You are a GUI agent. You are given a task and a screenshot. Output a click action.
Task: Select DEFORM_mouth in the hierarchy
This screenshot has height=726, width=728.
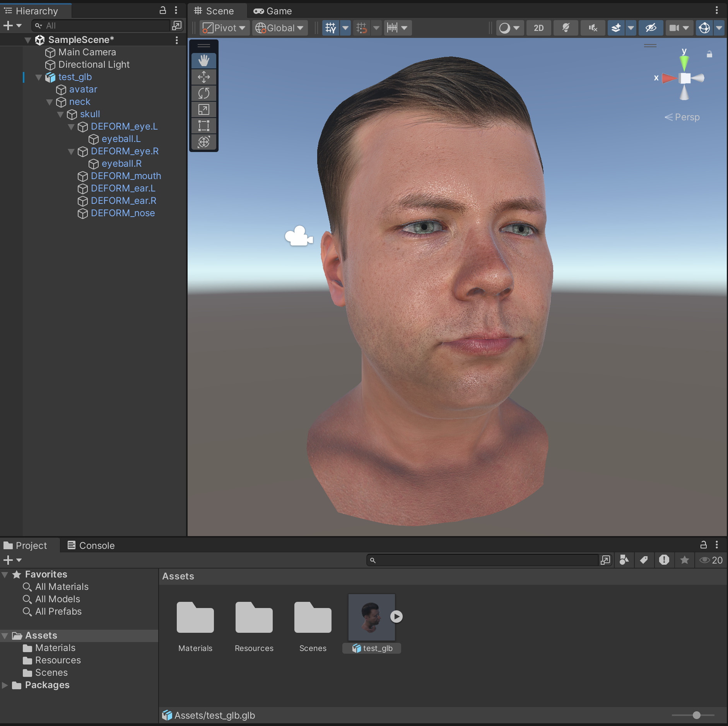[x=126, y=176]
